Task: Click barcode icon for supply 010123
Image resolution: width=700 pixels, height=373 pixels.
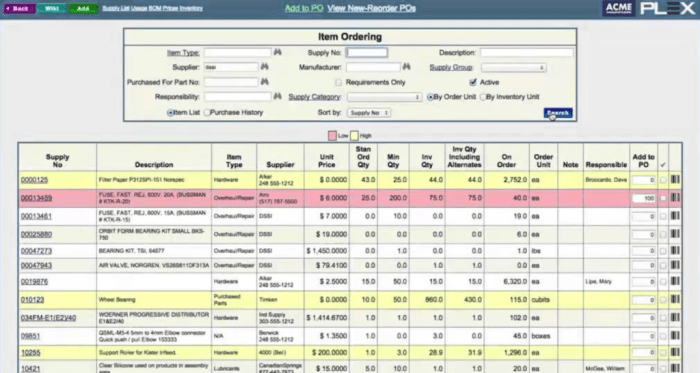Action: (x=675, y=299)
